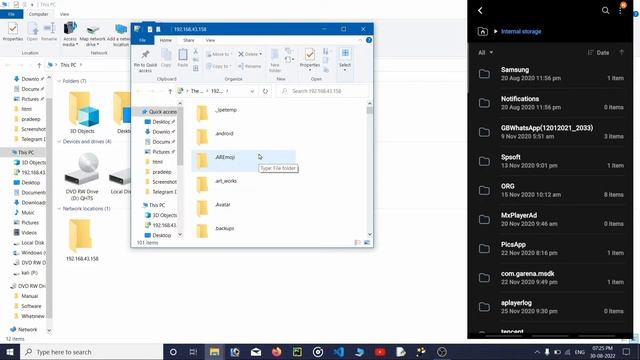Open MxPlayerAd folder on phone
Screen dimensions: 640x360
tap(550, 220)
